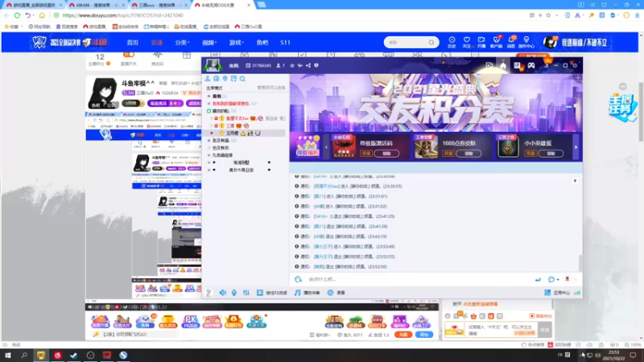
Task: Expand the red-text channel in the tree
Action: pyautogui.click(x=209, y=104)
